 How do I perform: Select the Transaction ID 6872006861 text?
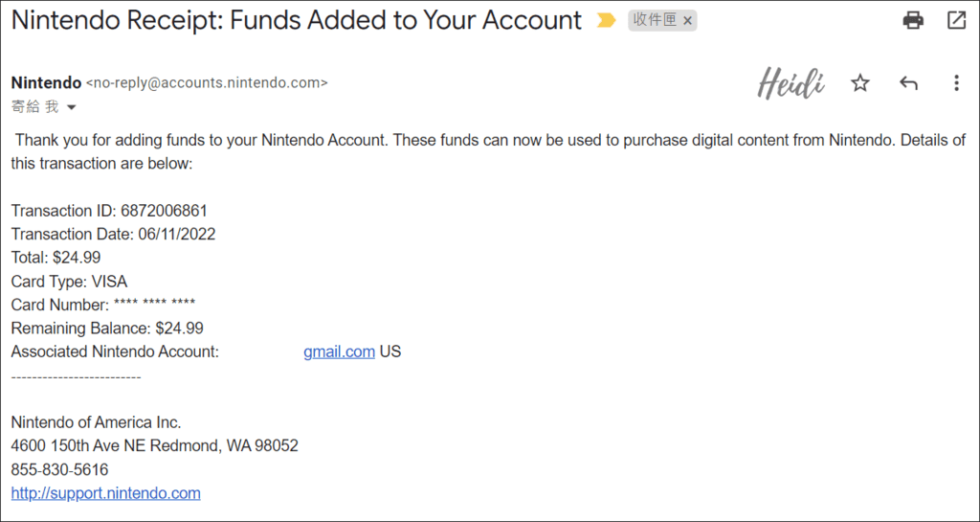click(x=164, y=211)
